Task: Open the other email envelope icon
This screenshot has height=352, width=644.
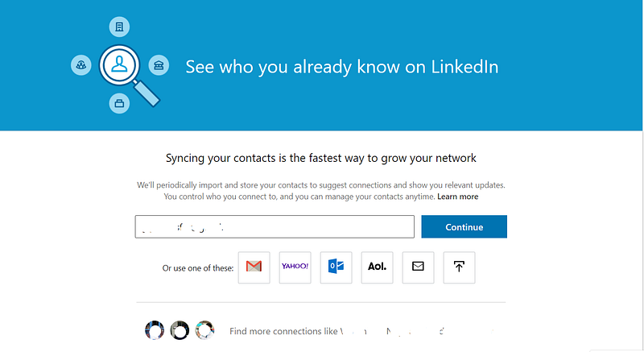Action: [418, 267]
